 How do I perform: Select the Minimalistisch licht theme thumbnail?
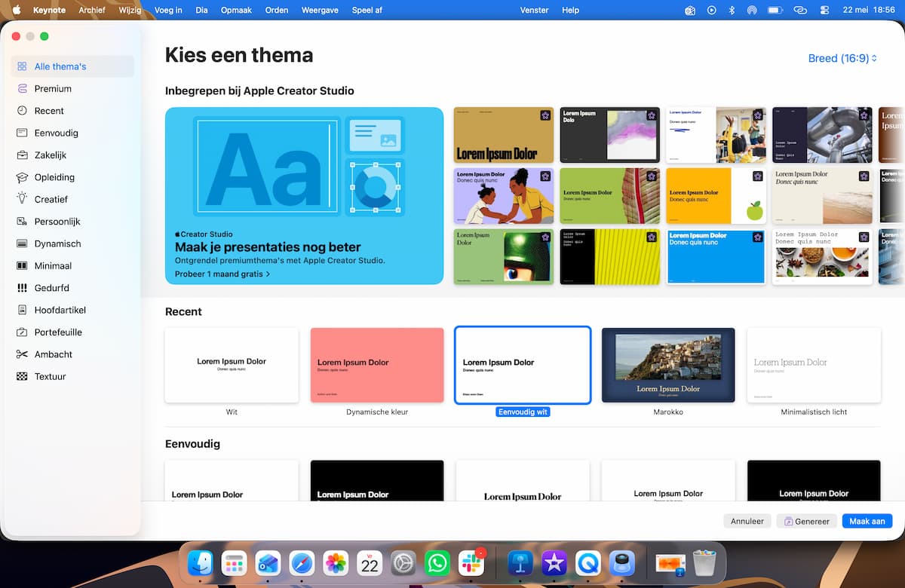(x=814, y=365)
